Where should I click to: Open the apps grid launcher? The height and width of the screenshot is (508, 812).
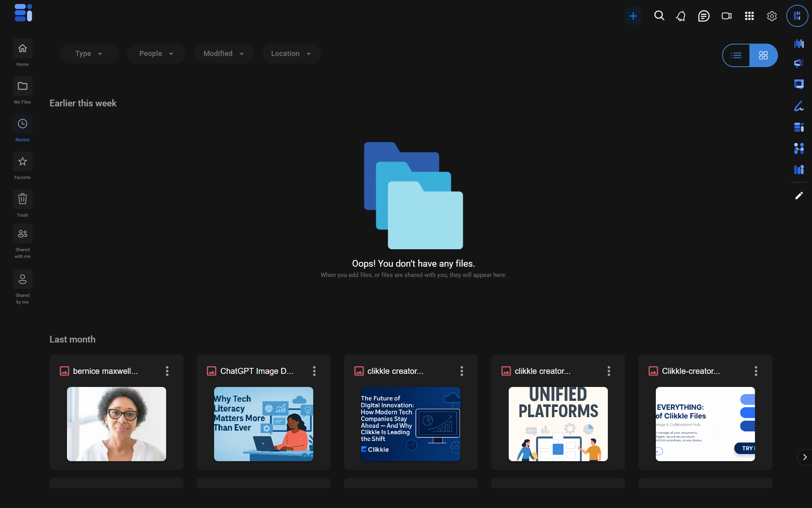pyautogui.click(x=749, y=16)
